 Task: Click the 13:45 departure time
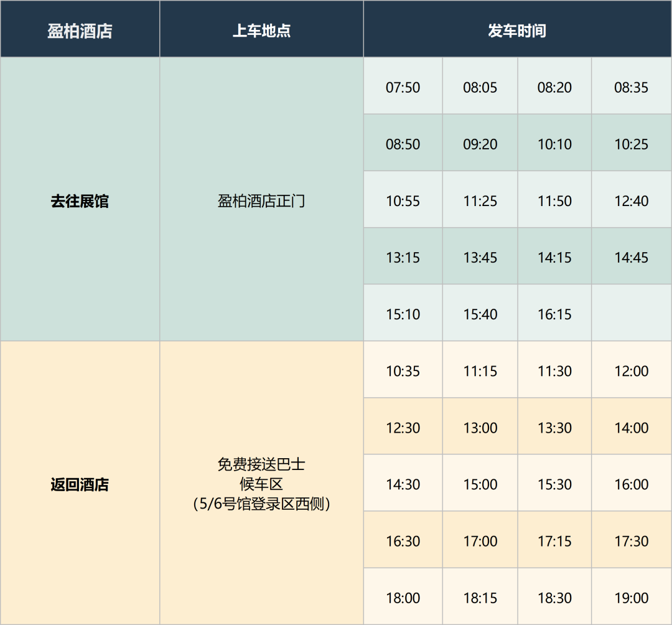[480, 256]
